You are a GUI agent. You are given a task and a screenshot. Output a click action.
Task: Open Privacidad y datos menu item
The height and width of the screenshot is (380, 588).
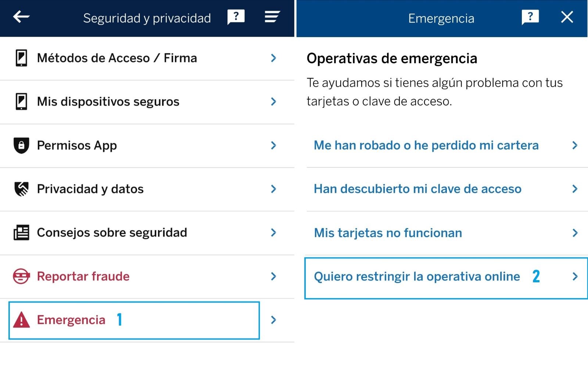pyautogui.click(x=90, y=189)
